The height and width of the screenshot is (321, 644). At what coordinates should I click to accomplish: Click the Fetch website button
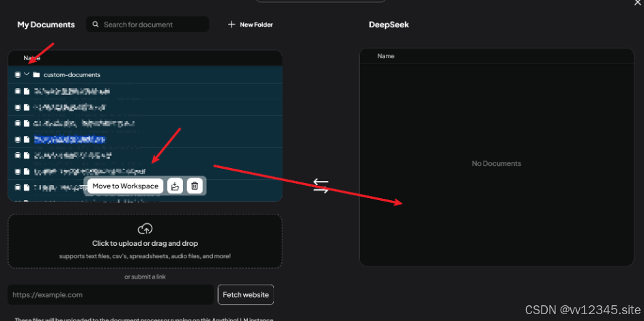pos(246,295)
